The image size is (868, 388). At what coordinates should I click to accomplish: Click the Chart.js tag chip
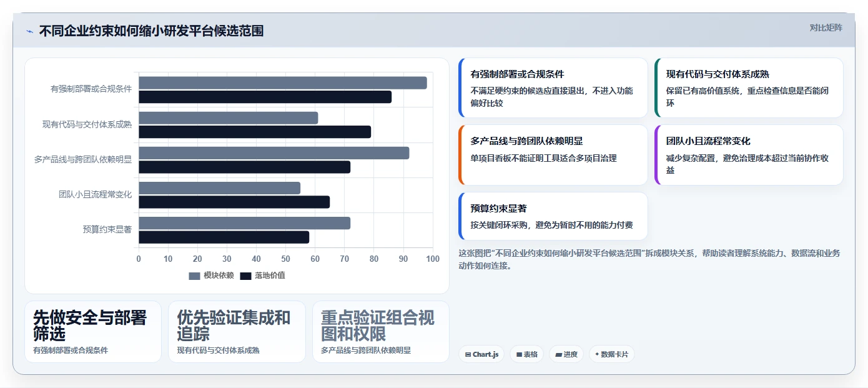click(481, 354)
